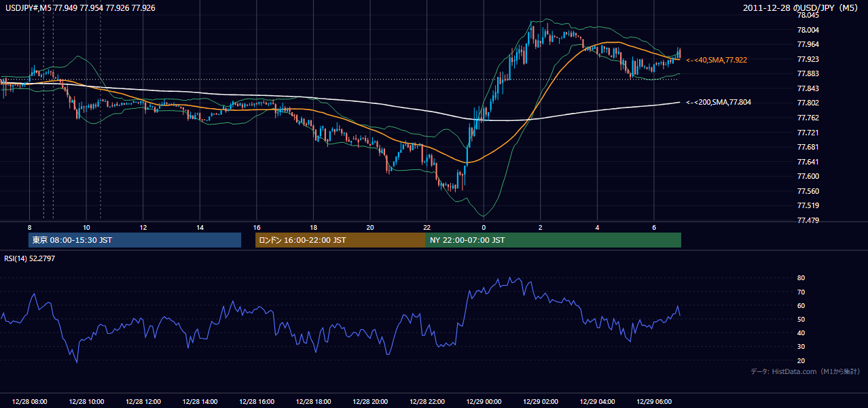Image resolution: width=868 pixels, height=408 pixels.
Task: Click price axis label 77.600
Action: [x=810, y=176]
